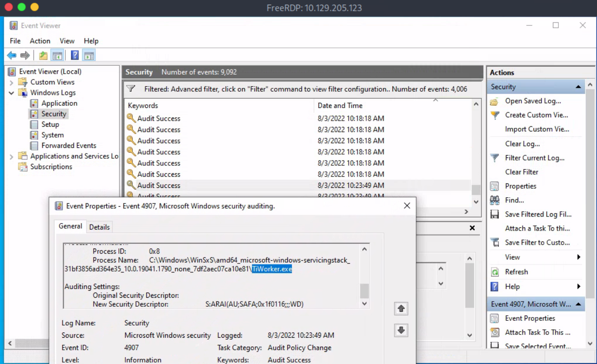The height and width of the screenshot is (364, 597).
Task: Click Actions pane scrollbar down arrow
Action: pyautogui.click(x=590, y=343)
